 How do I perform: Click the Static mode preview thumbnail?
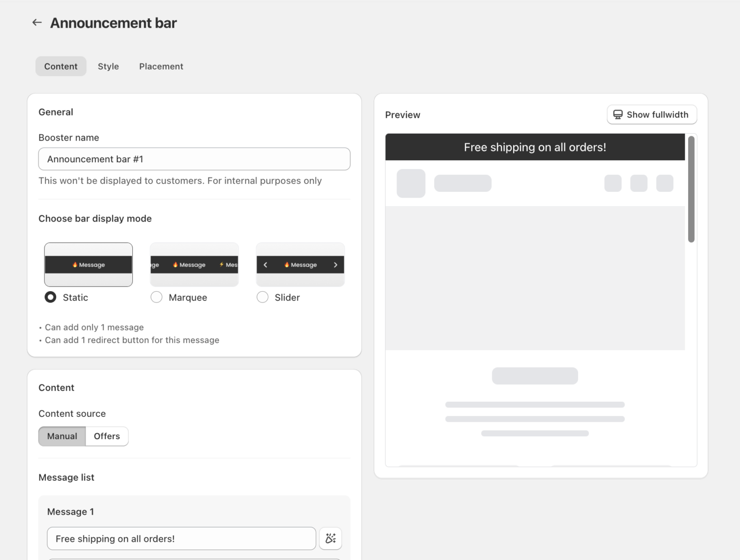coord(88,264)
